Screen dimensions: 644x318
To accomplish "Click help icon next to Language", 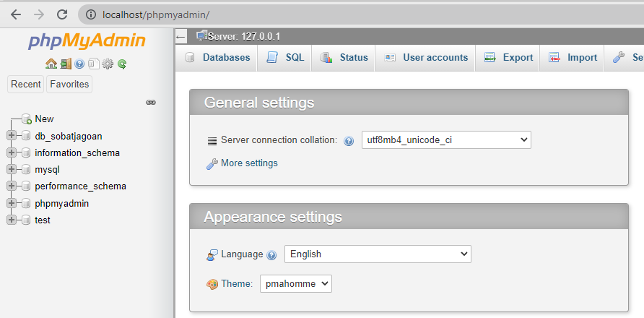I will pos(271,255).
